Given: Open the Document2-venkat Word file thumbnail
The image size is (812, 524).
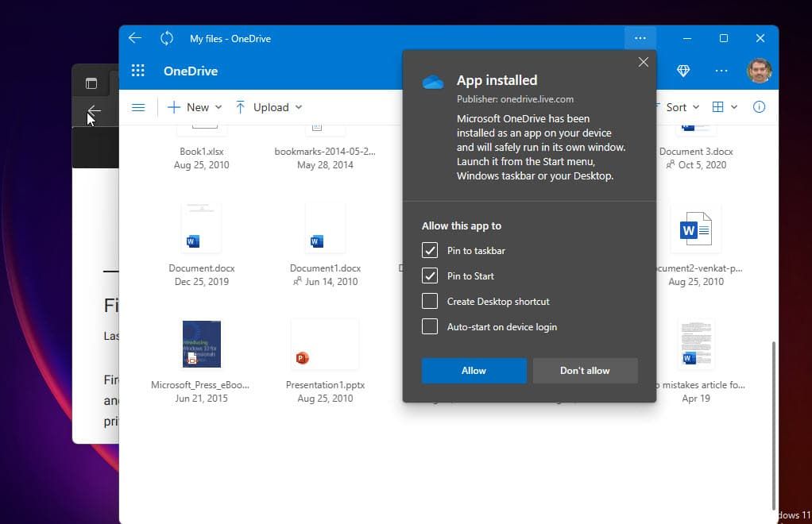Looking at the screenshot, I should (695, 229).
